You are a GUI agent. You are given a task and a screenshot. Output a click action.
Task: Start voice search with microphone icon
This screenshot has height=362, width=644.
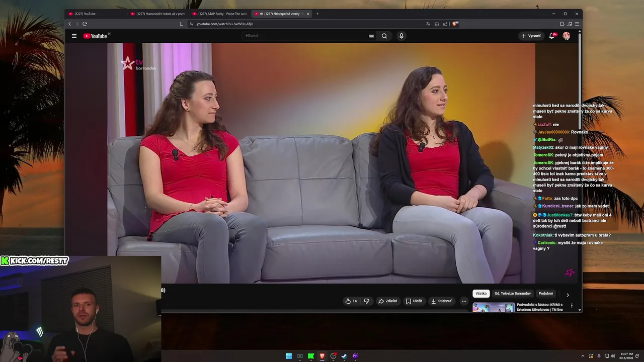click(x=401, y=36)
